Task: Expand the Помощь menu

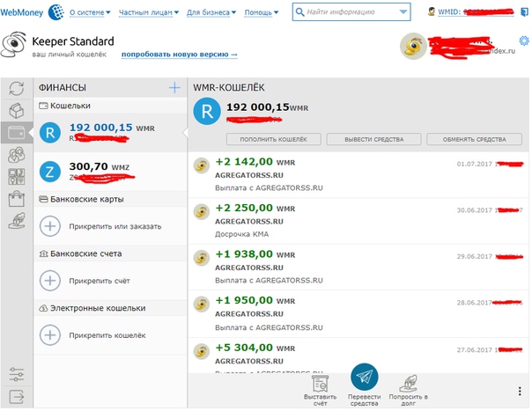Action: tap(262, 12)
